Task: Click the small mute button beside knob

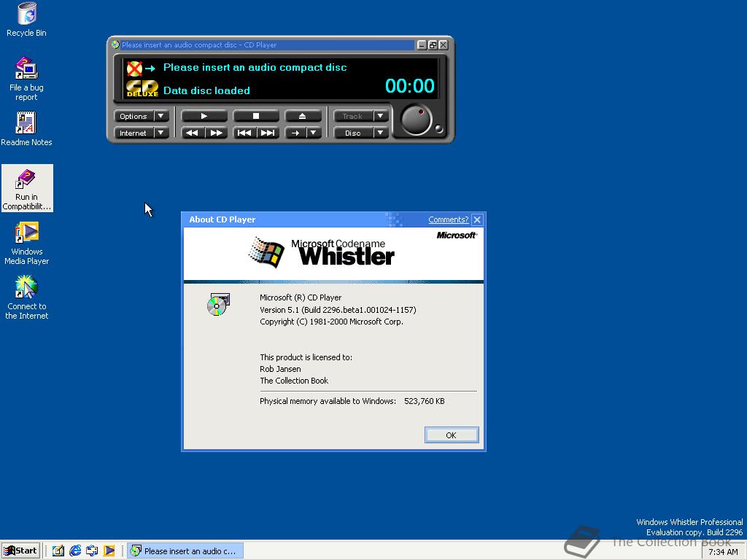Action: point(438,129)
